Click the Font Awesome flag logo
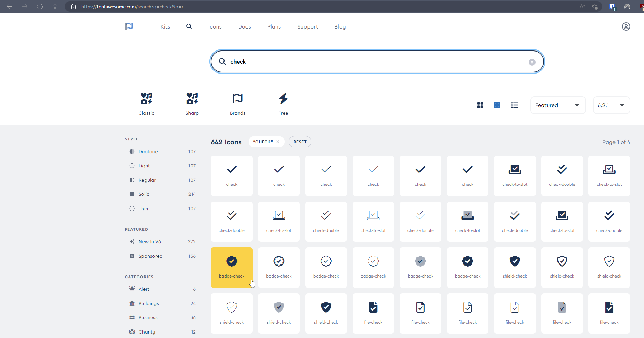Screen dimensions: 644x338 pos(129,26)
